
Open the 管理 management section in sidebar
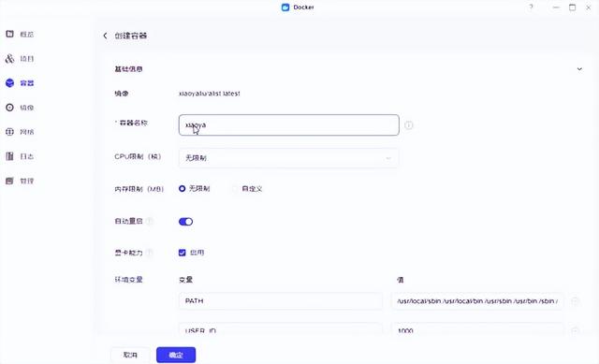click(x=20, y=181)
